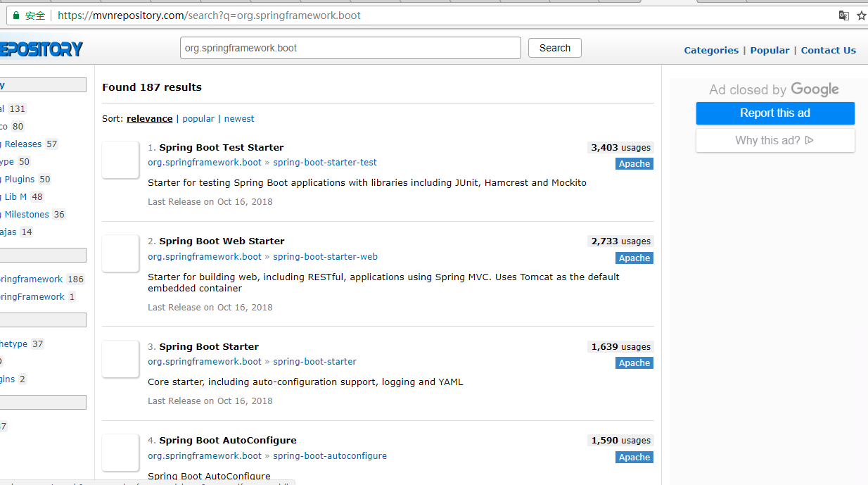The image size is (868, 485).
Task: Open Spring Boot Web Starter title
Action: pos(222,241)
